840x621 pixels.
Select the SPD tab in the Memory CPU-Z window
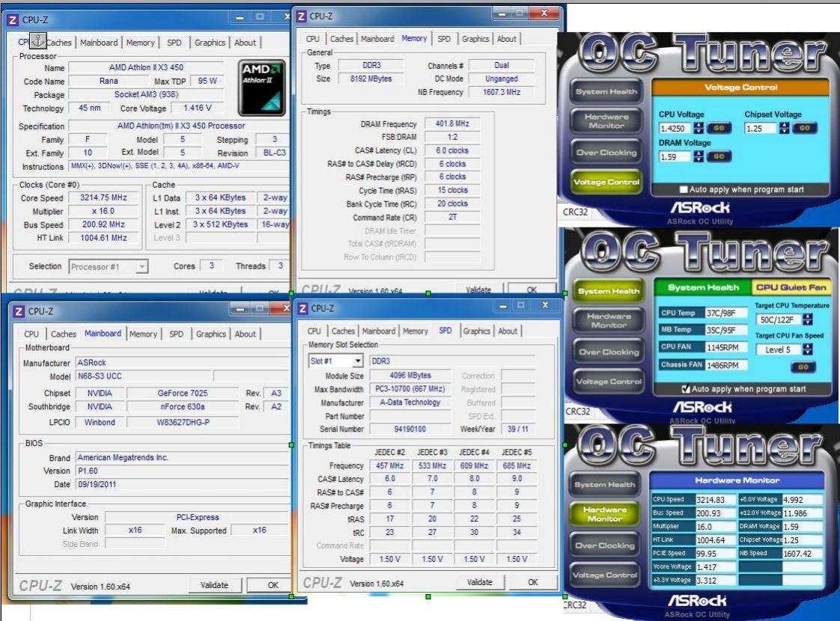(x=443, y=39)
